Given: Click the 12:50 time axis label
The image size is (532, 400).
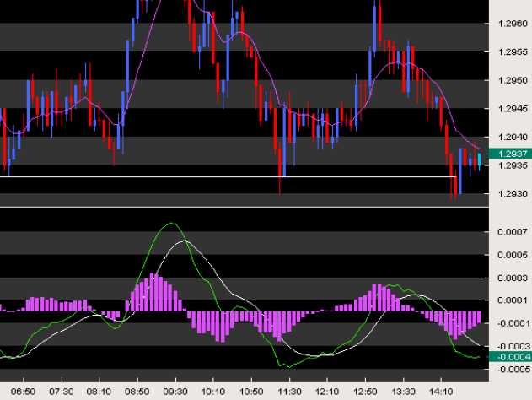Looking at the screenshot, I should 365,392.
